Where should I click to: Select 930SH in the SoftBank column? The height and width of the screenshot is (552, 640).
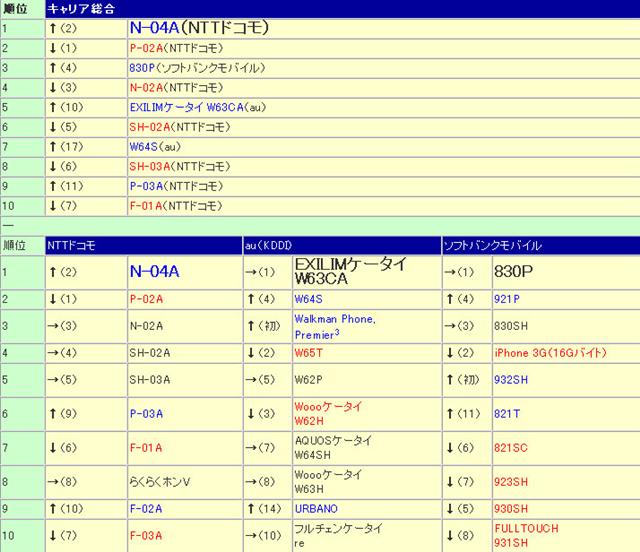coord(511,509)
